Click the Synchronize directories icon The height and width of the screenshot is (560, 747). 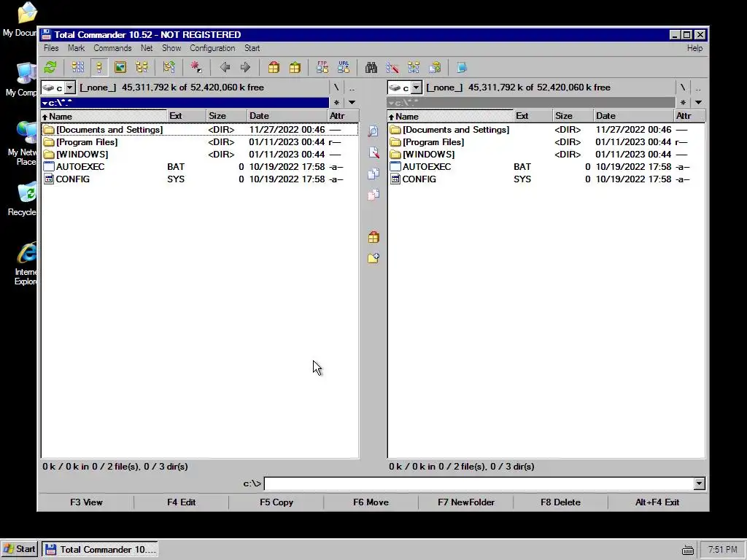414,67
